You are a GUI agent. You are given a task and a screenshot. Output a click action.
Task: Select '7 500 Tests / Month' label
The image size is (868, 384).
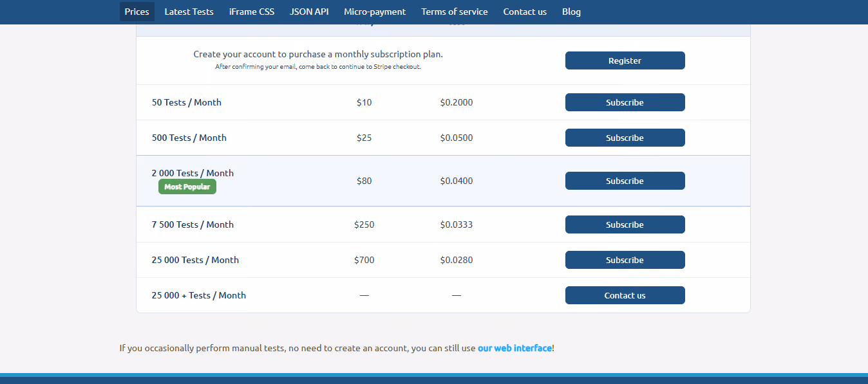tap(193, 224)
